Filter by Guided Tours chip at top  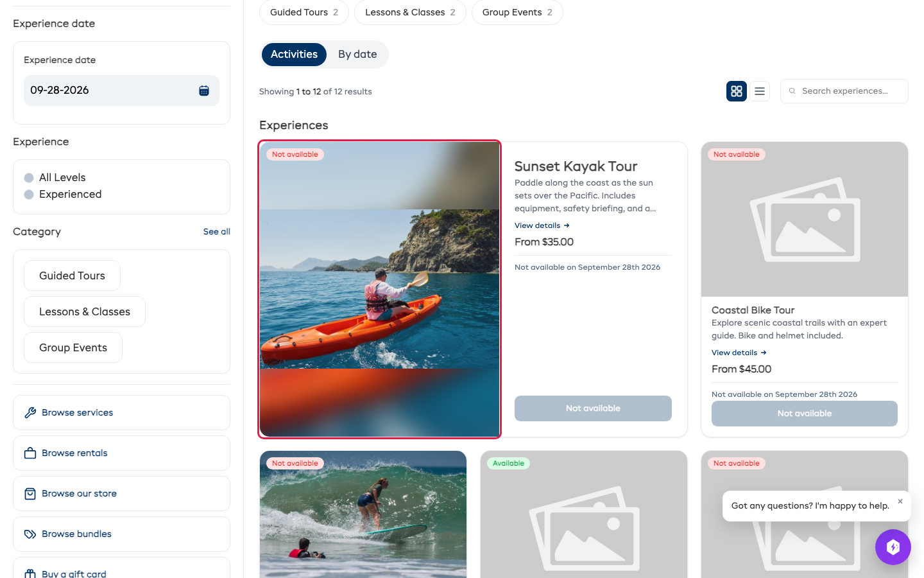[304, 12]
